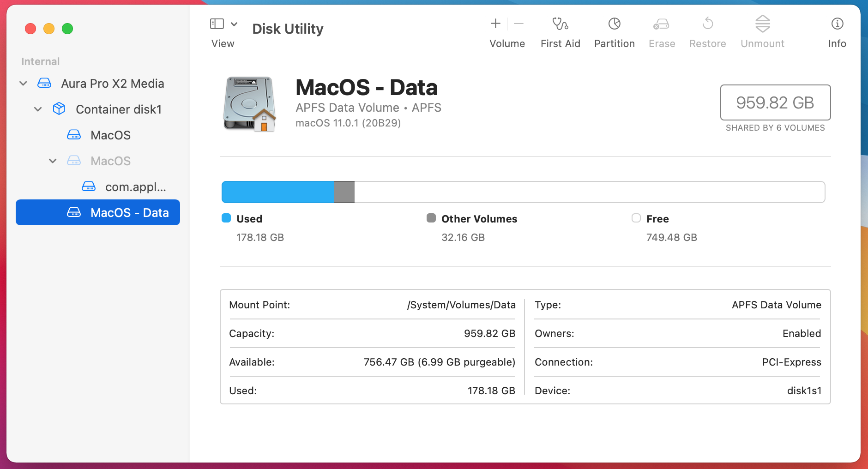Screen dimensions: 868x469
Task: Click the 32.16 GB Other Volumes value
Action: tap(463, 237)
